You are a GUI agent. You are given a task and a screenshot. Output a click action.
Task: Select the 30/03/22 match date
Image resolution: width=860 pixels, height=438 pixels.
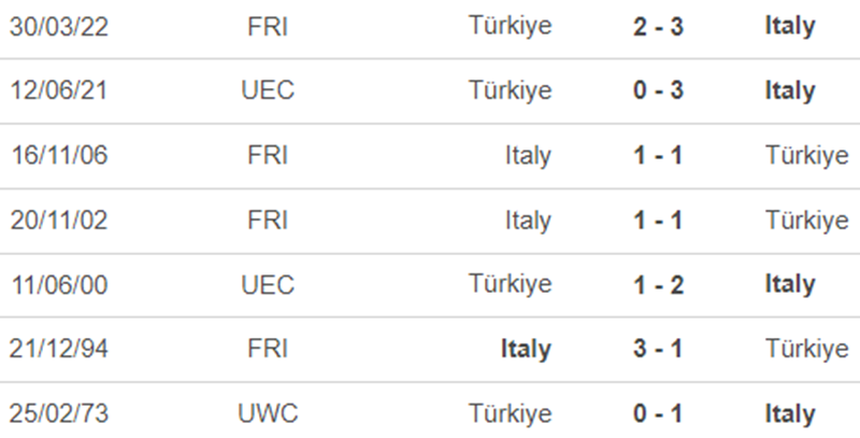pos(59,27)
